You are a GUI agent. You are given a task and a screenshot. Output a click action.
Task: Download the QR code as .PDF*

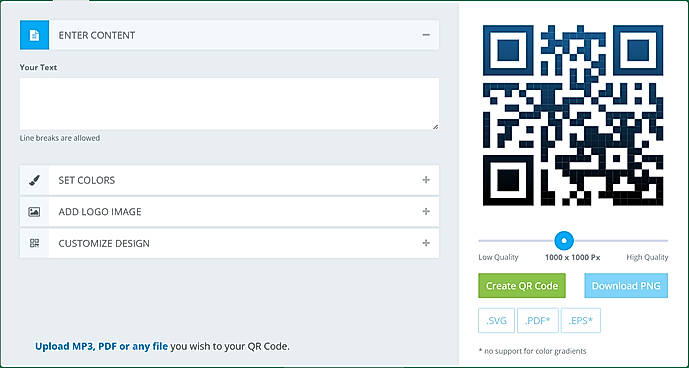click(538, 321)
